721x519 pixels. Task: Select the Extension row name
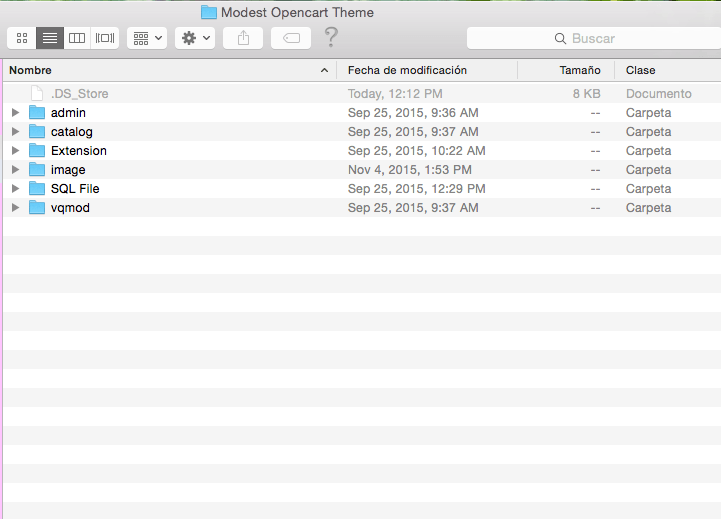79,151
